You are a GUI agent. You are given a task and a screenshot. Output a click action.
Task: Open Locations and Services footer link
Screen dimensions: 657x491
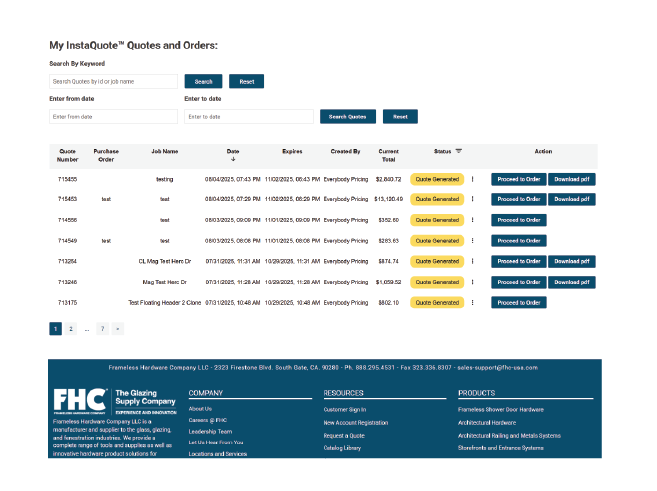tap(218, 454)
